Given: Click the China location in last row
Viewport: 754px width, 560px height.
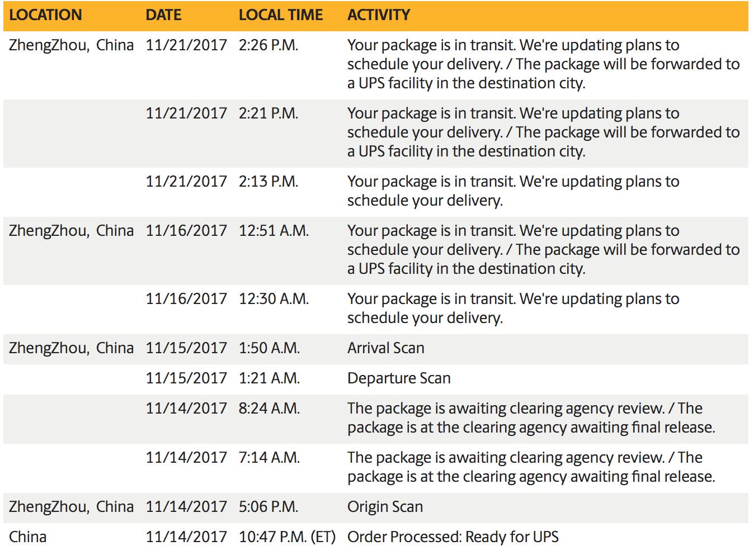Looking at the screenshot, I should (27, 537).
